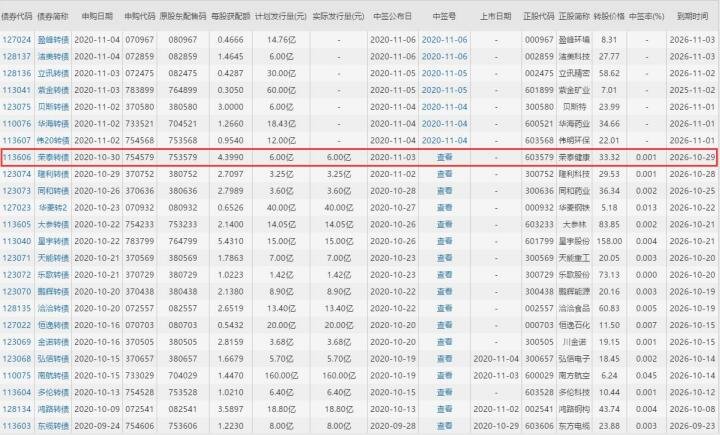
Task: Select planned issuance cell 160.00亿
Action: 281,376
